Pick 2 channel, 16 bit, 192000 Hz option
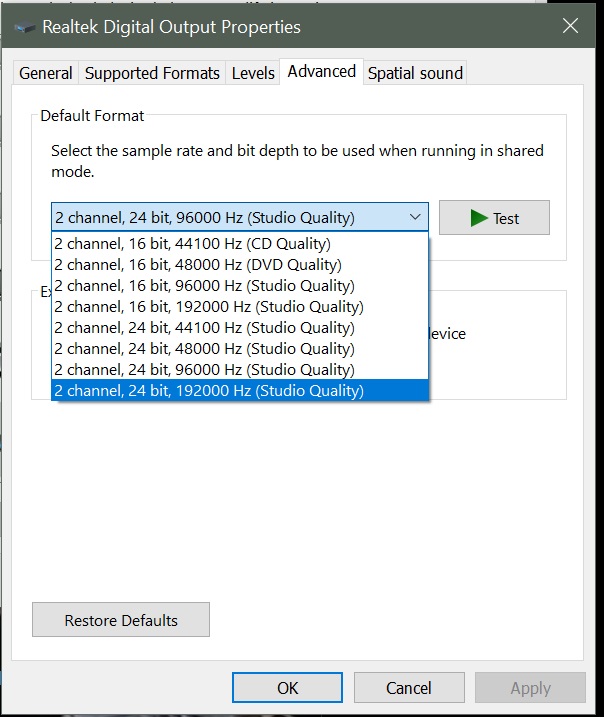 click(x=240, y=307)
